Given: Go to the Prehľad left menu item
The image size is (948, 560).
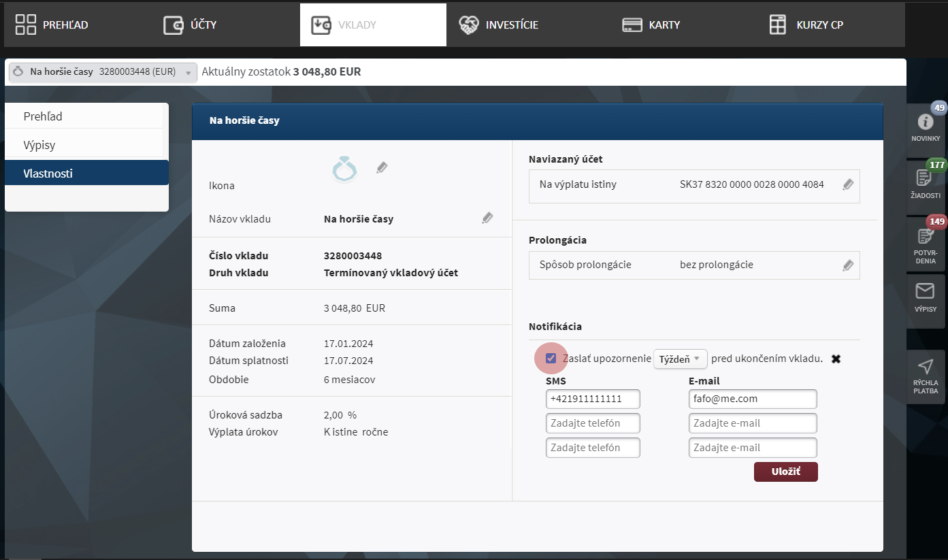Looking at the screenshot, I should click(x=42, y=116).
